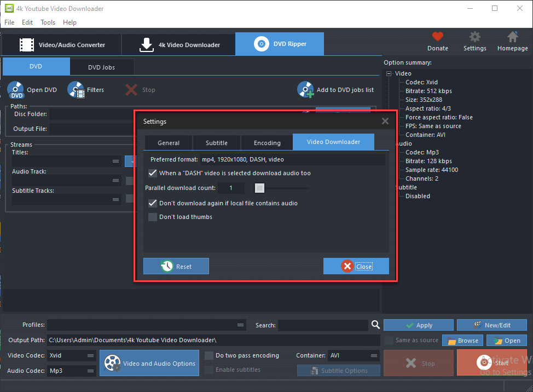
Task: Open Settings via the gear icon
Action: click(x=474, y=37)
